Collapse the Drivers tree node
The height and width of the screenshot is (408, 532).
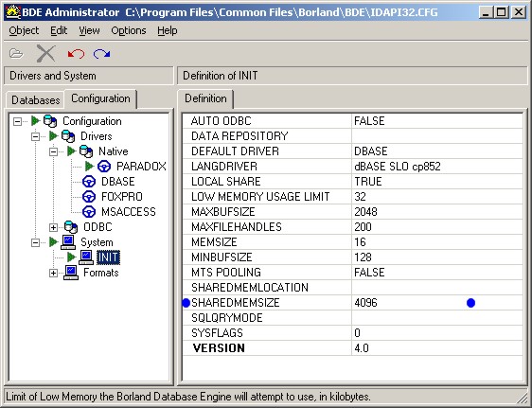[x=35, y=136]
